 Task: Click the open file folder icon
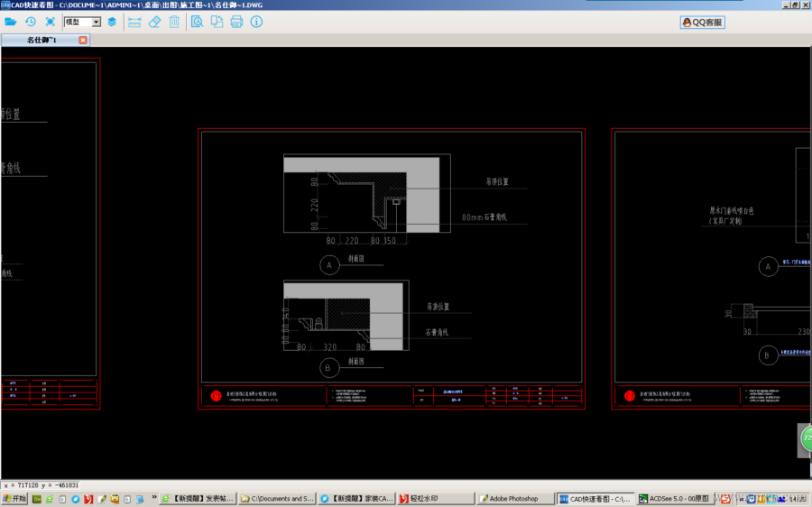click(11, 22)
